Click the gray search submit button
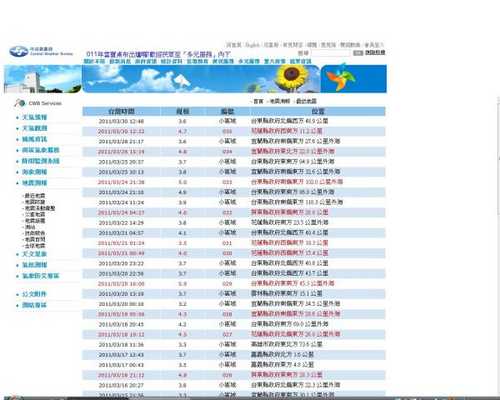The width and height of the screenshot is (500, 400). (358, 53)
